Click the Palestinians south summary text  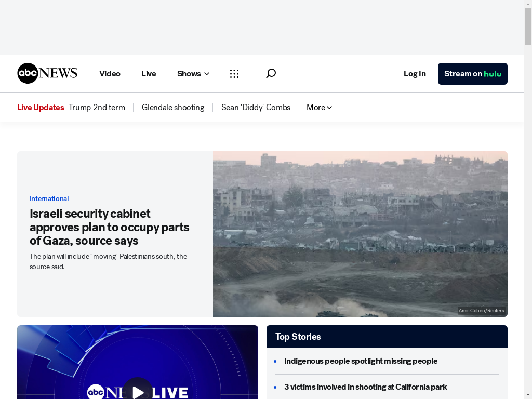pos(108,261)
